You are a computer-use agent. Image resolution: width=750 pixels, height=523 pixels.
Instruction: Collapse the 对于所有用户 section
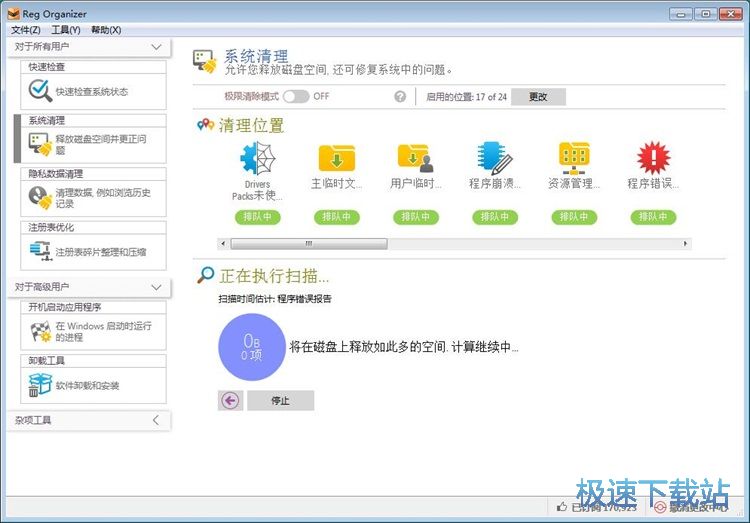tap(156, 47)
